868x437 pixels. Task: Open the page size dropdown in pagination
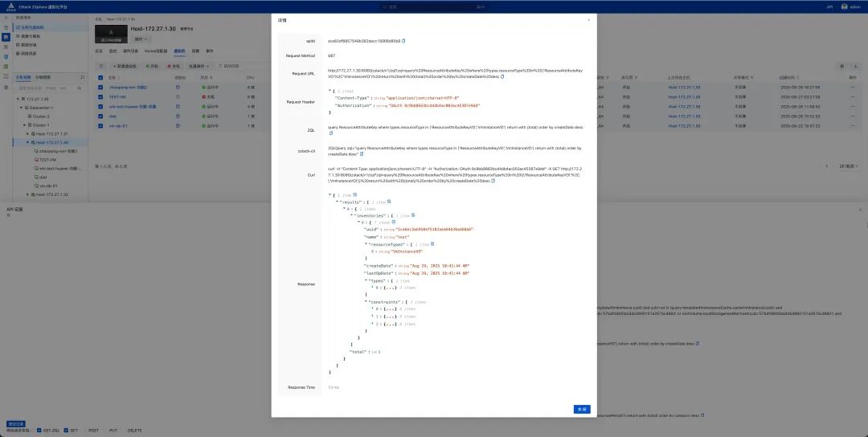coord(848,166)
